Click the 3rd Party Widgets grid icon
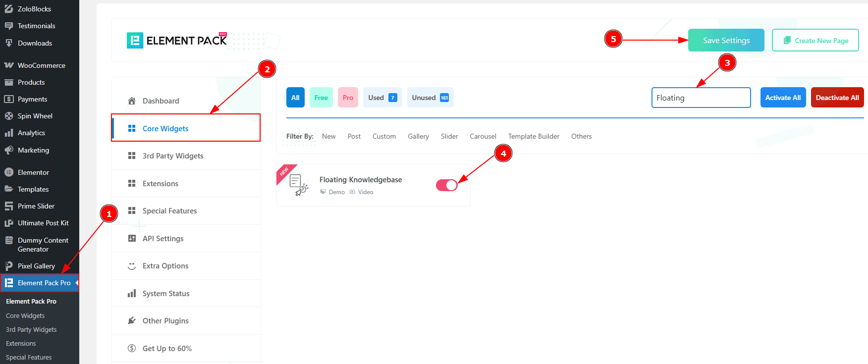This screenshot has height=364, width=868. 132,156
